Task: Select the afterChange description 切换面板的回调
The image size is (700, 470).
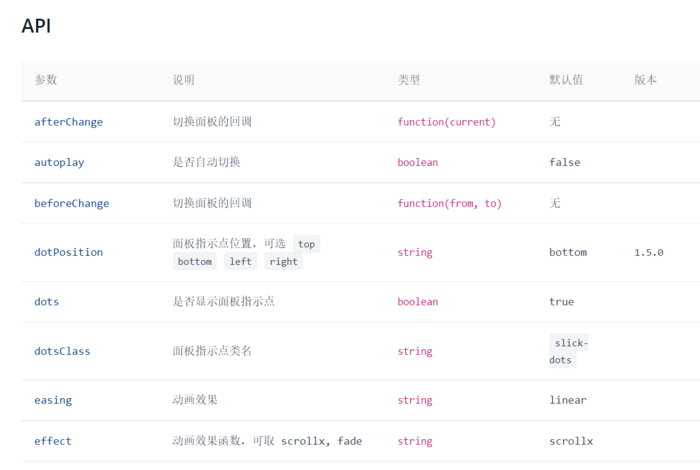Action: tap(212, 121)
